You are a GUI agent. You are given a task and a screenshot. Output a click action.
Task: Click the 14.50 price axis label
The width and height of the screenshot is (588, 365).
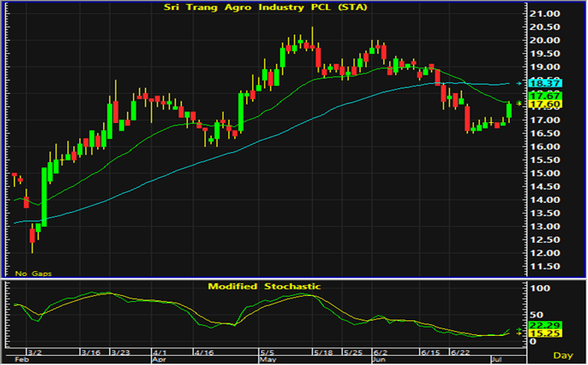(544, 186)
